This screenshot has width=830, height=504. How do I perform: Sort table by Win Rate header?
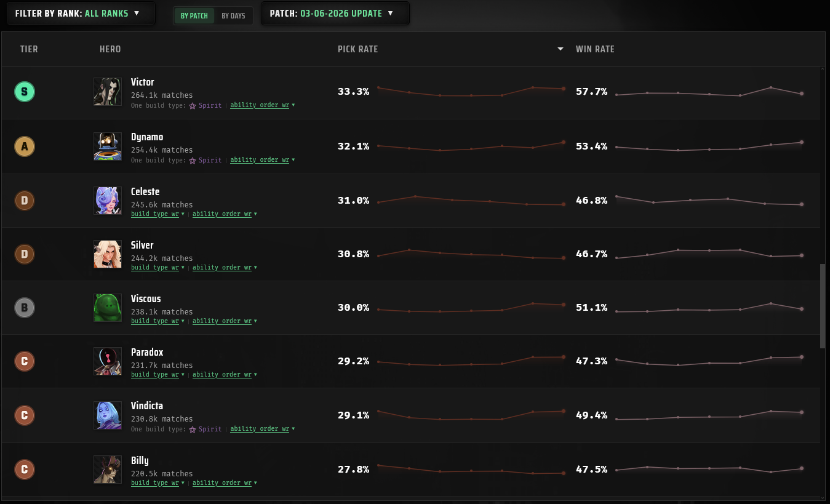click(x=595, y=49)
